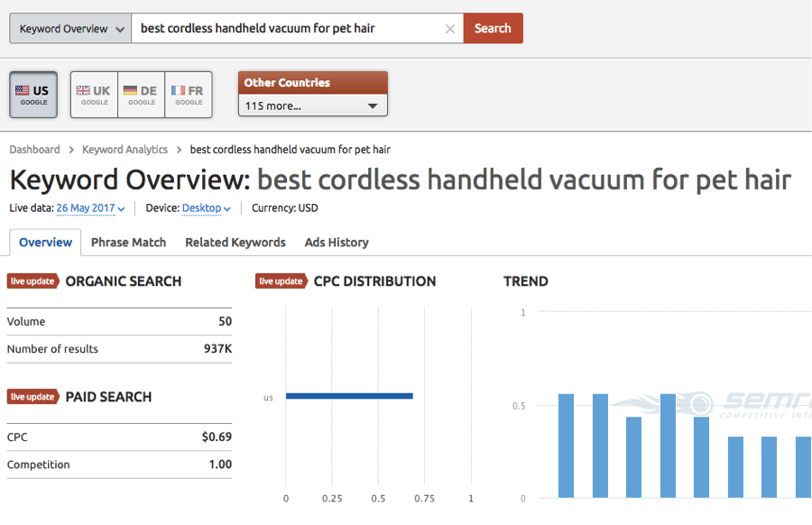Toggle the live update indicator on CPC Distribution

pyautogui.click(x=281, y=281)
